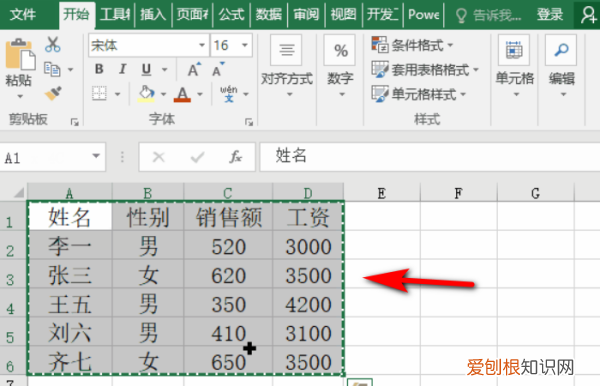The image size is (600, 386).
Task: Switch to the Data (数据) tab
Action: (x=269, y=15)
